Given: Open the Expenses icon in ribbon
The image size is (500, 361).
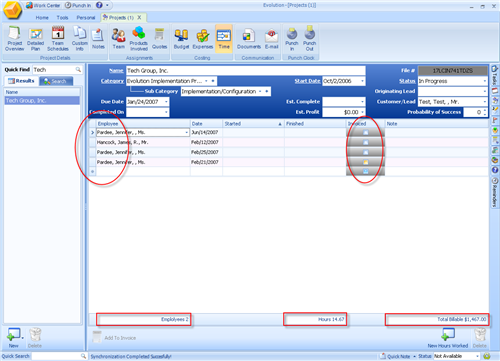Looking at the screenshot, I should 203,39.
